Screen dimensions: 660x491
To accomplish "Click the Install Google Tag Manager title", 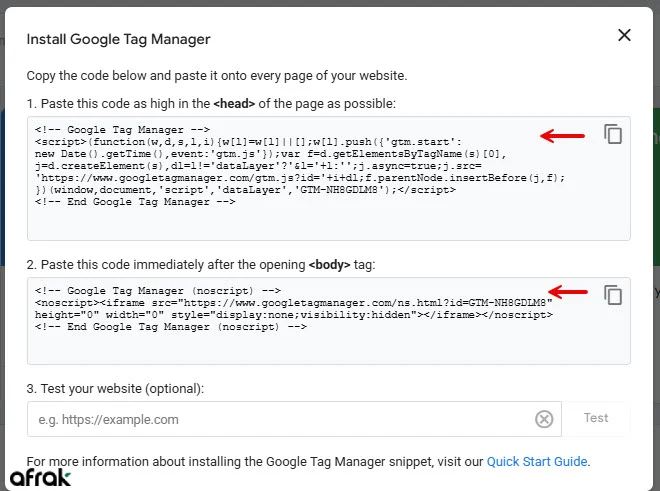I will [118, 39].
